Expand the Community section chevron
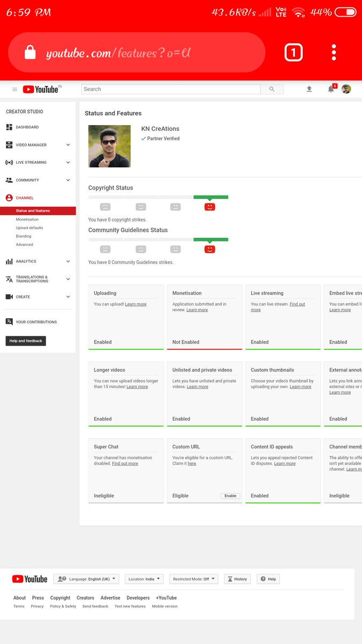 pos(68,180)
